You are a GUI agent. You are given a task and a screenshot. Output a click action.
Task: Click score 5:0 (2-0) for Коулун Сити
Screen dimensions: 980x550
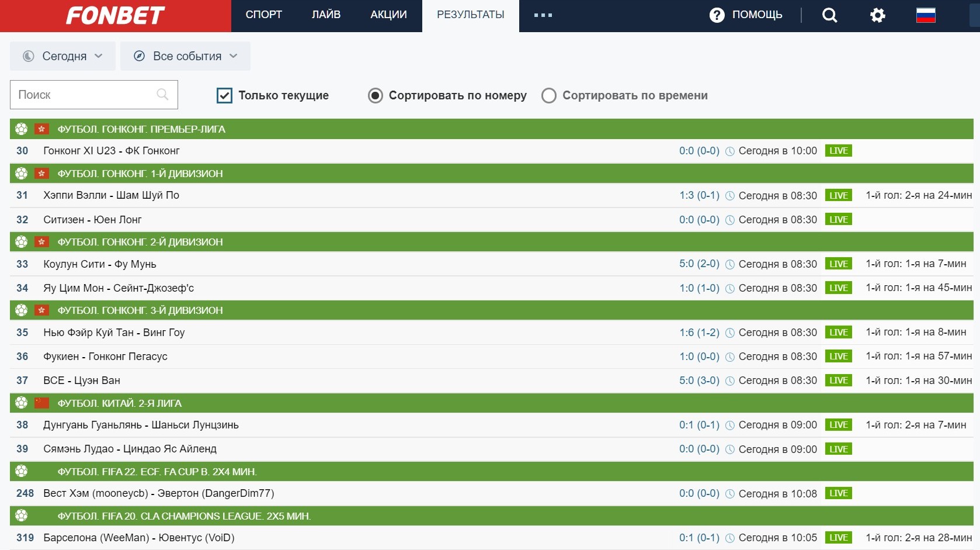tap(699, 264)
